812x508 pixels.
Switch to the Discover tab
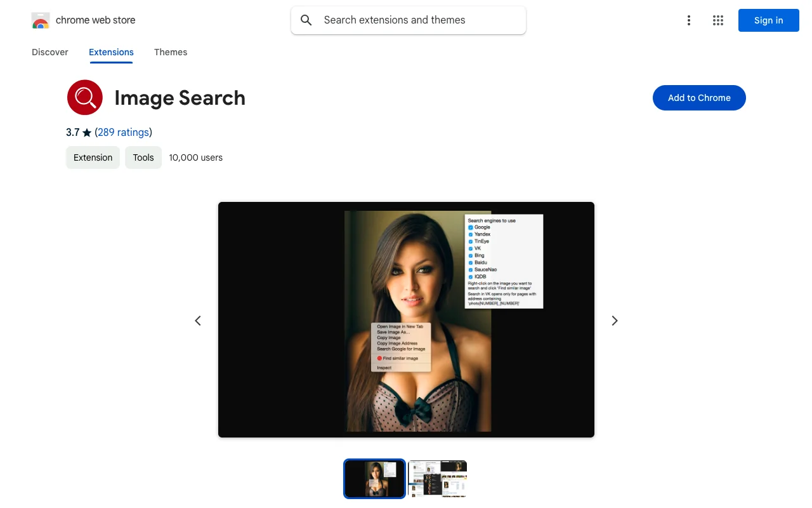49,52
